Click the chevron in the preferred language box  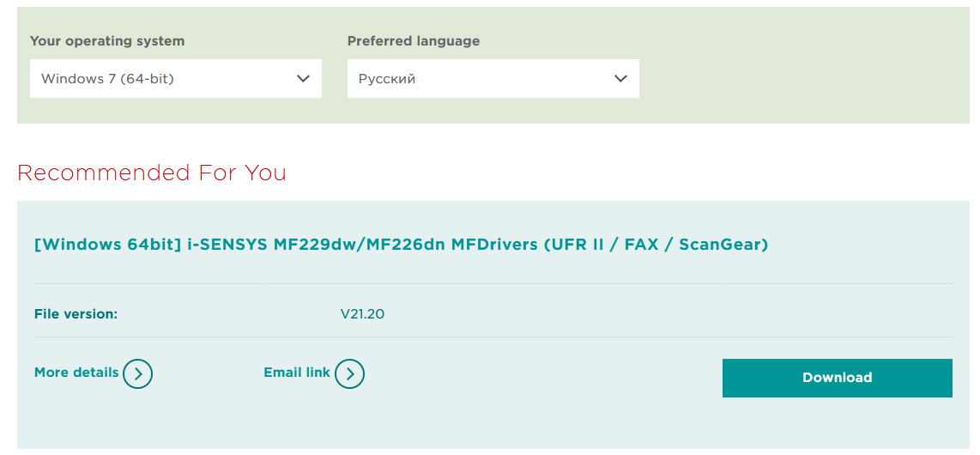point(620,78)
